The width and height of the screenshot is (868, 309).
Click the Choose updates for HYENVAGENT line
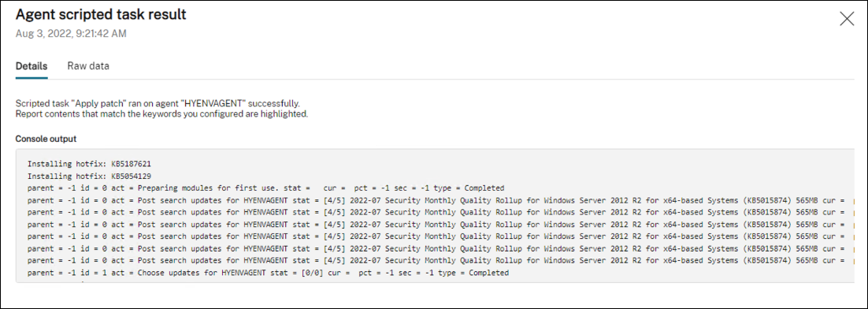(268, 273)
